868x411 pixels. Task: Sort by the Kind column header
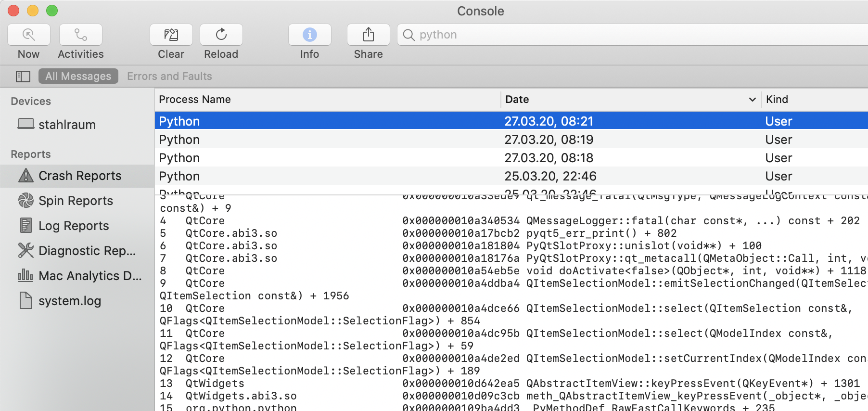pyautogui.click(x=815, y=99)
